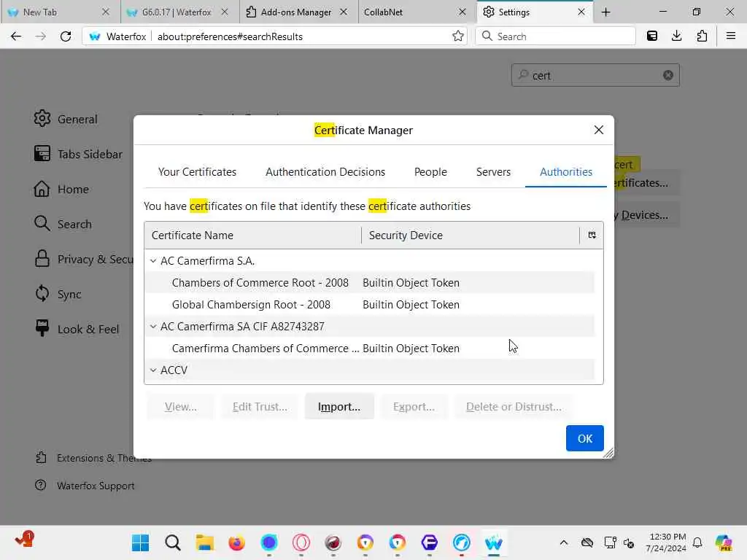
Task: Clear the cert search field
Action: (668, 75)
